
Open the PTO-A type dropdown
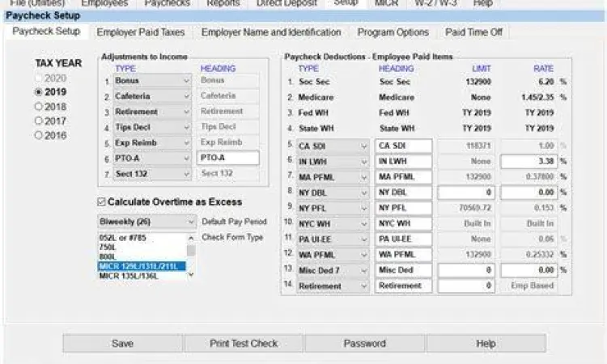click(152, 159)
